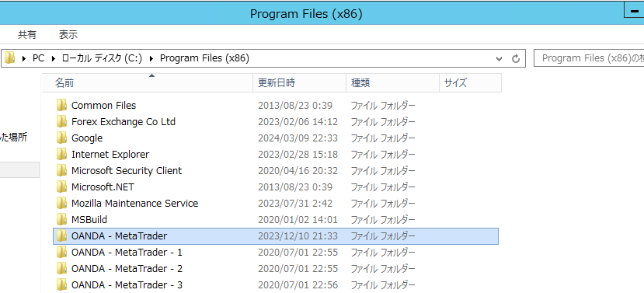Click the highlighted OANDA - MetaTrader folder icon
The height and width of the screenshot is (293, 644).
pyautogui.click(x=61, y=236)
